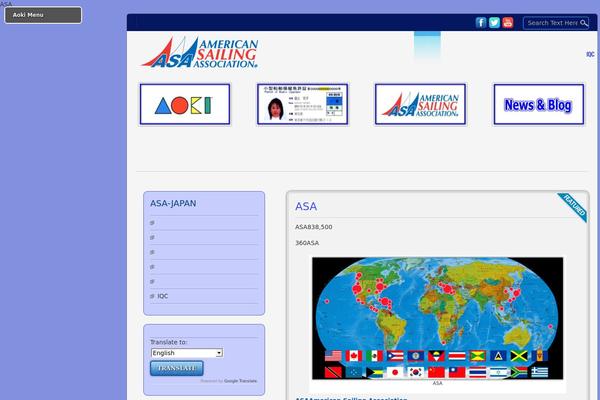Click the American Sailing Association header logo
This screenshot has width=600, height=400.
(200, 53)
